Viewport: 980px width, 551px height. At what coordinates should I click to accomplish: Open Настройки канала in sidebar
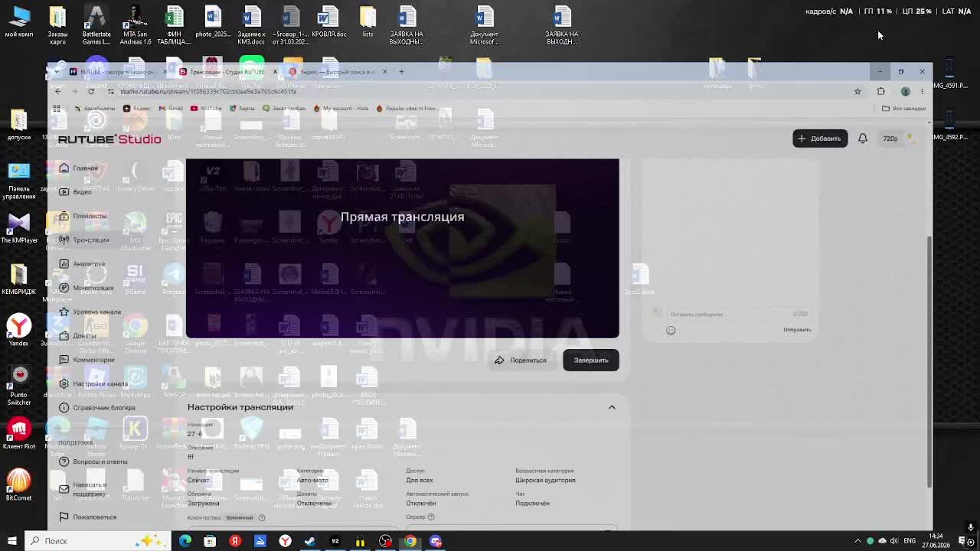pyautogui.click(x=100, y=383)
